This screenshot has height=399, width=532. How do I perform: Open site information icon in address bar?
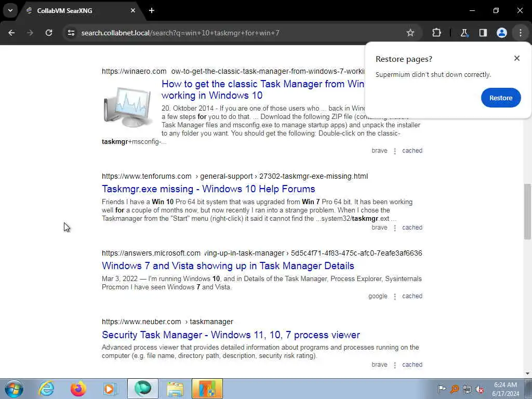tap(71, 33)
